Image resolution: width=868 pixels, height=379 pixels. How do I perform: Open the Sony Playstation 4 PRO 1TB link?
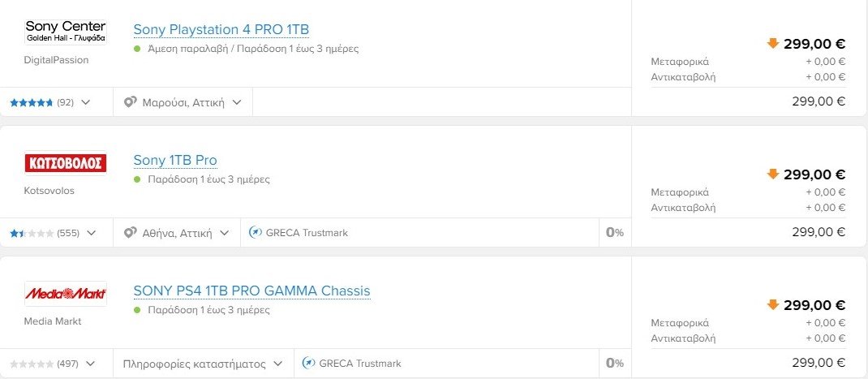(221, 30)
